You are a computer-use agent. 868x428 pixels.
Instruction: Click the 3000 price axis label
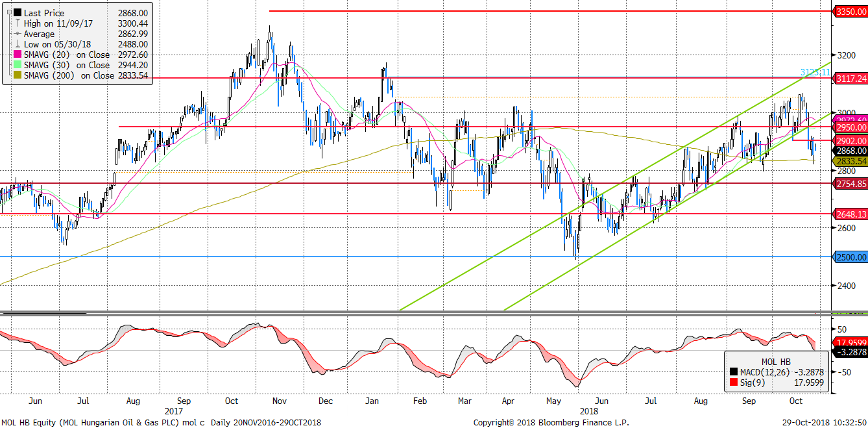(x=845, y=113)
